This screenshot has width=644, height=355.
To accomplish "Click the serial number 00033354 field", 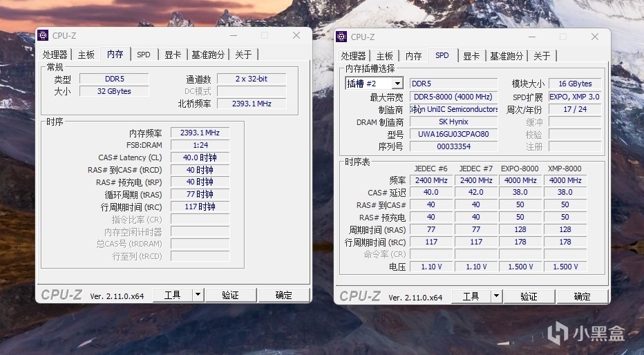I will [x=453, y=146].
